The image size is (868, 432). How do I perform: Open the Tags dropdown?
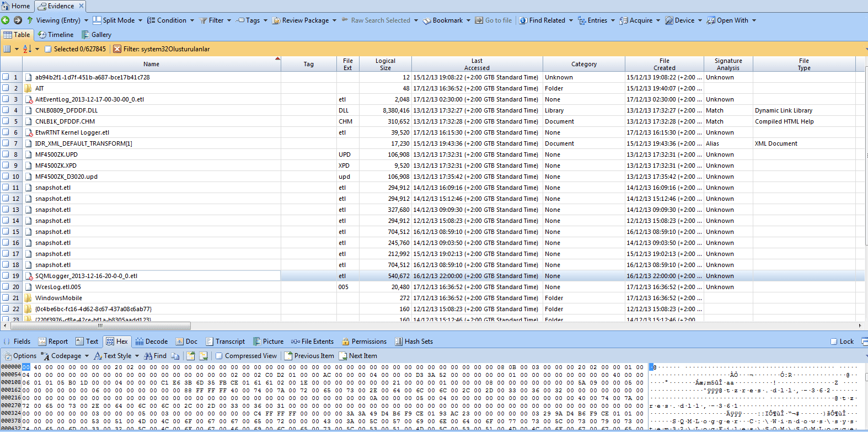click(265, 20)
